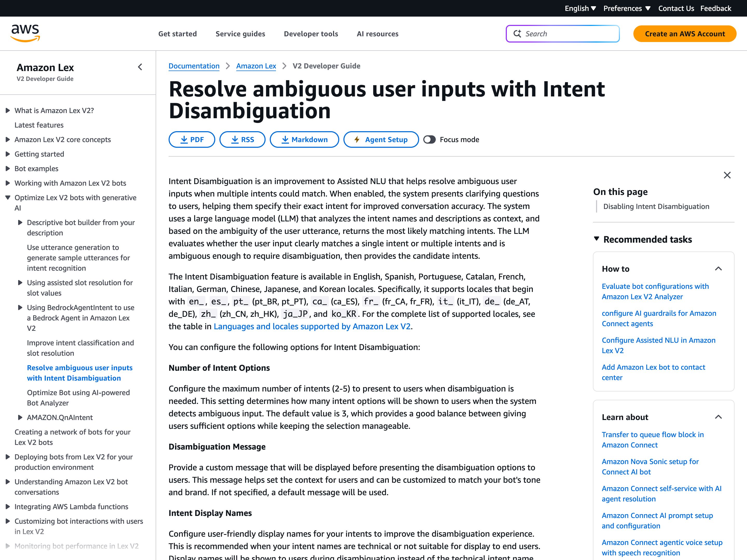This screenshot has width=747, height=560.
Task: Expand Bot examples tree arrow
Action: pyautogui.click(x=8, y=169)
